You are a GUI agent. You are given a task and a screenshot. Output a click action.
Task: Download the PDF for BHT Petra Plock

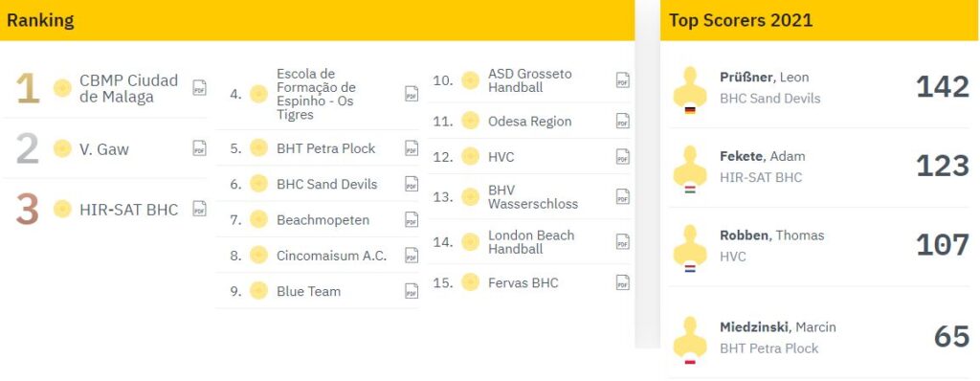(x=412, y=148)
